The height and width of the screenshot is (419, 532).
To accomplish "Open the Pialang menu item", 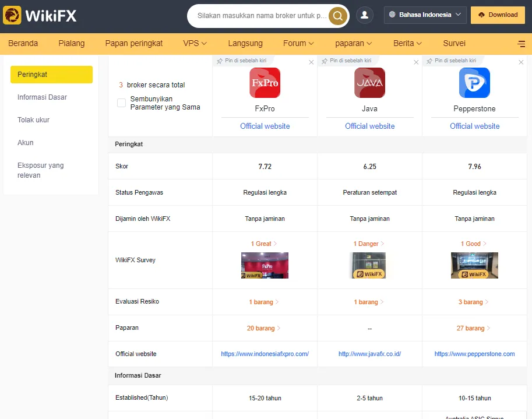I will tap(72, 44).
